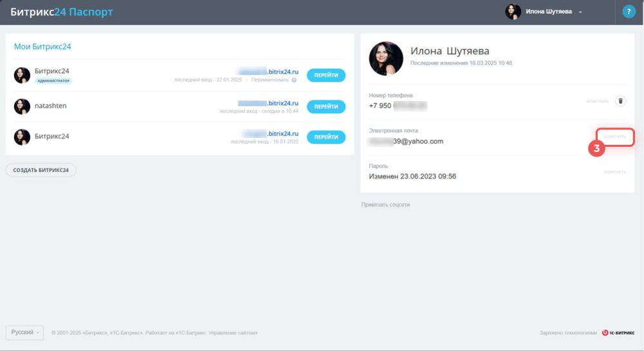Open the Илона Шутяева user dropdown

(x=553, y=12)
